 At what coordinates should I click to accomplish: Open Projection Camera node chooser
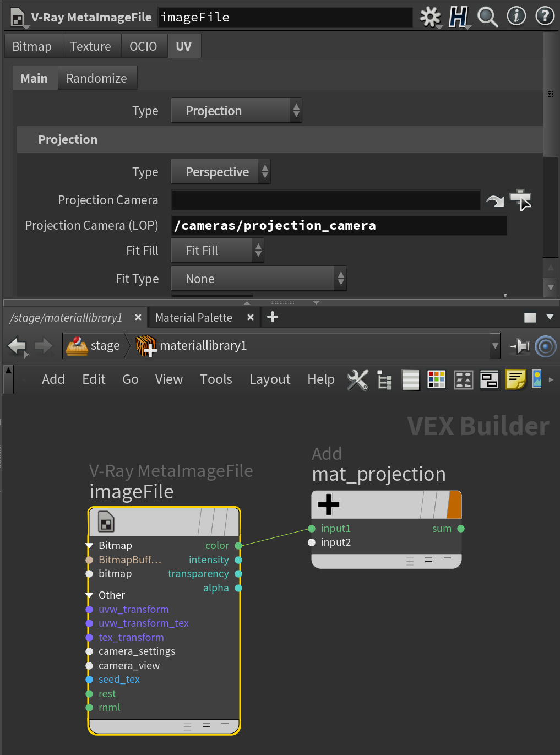click(x=520, y=199)
